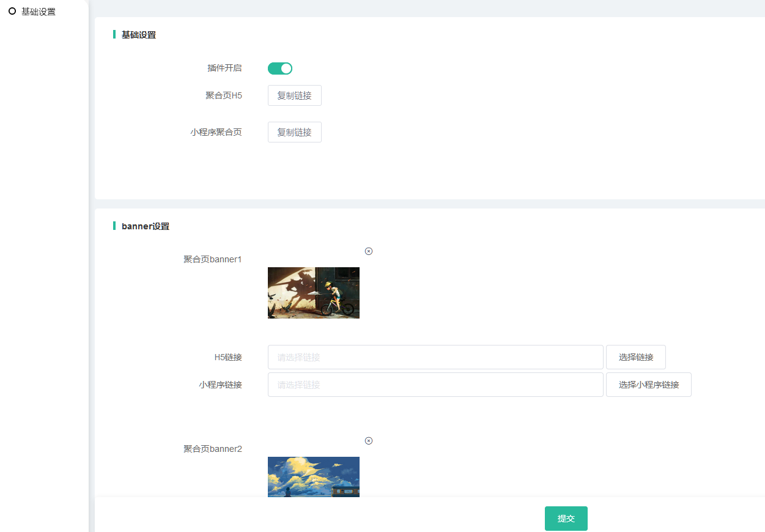Copy the 聚合页H5 link
Screen dimensions: 765x532
point(294,95)
